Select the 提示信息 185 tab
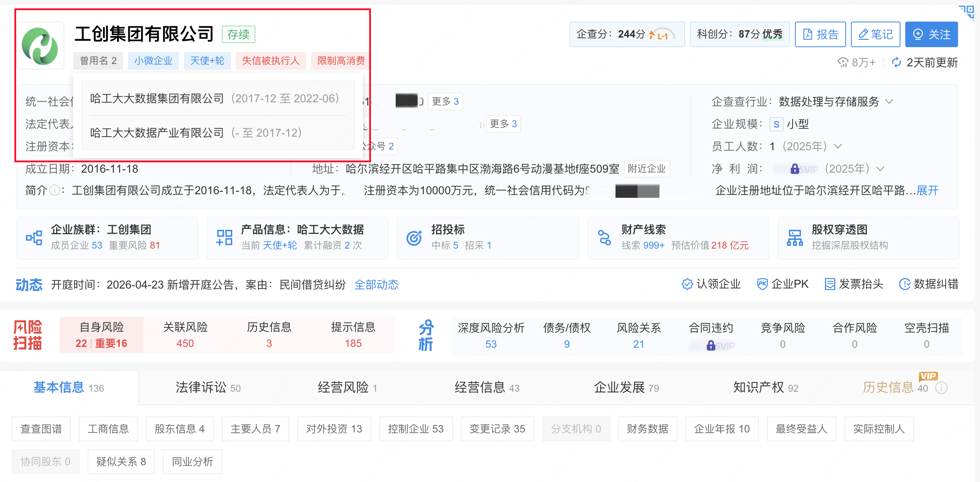The width and height of the screenshot is (980, 482). 353,335
